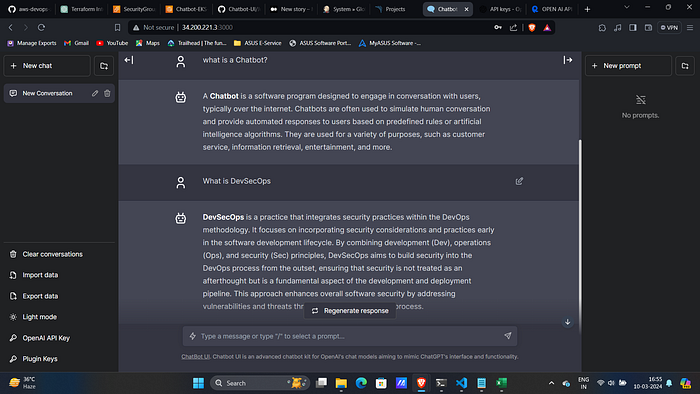Open the plugin lightning bolt selector
Image resolution: width=700 pixels, height=394 pixels.
click(x=192, y=336)
